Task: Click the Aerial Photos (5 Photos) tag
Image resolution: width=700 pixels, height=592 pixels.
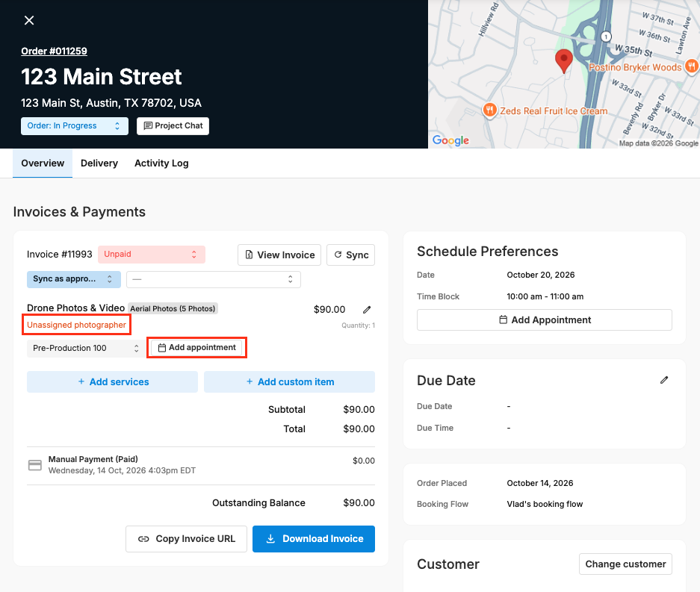Action: click(173, 308)
